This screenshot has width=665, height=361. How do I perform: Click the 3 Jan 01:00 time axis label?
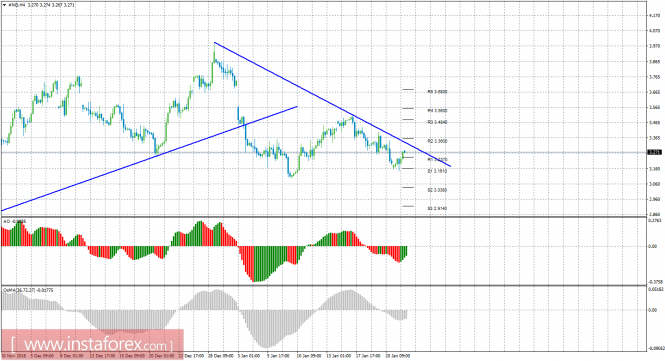click(246, 355)
